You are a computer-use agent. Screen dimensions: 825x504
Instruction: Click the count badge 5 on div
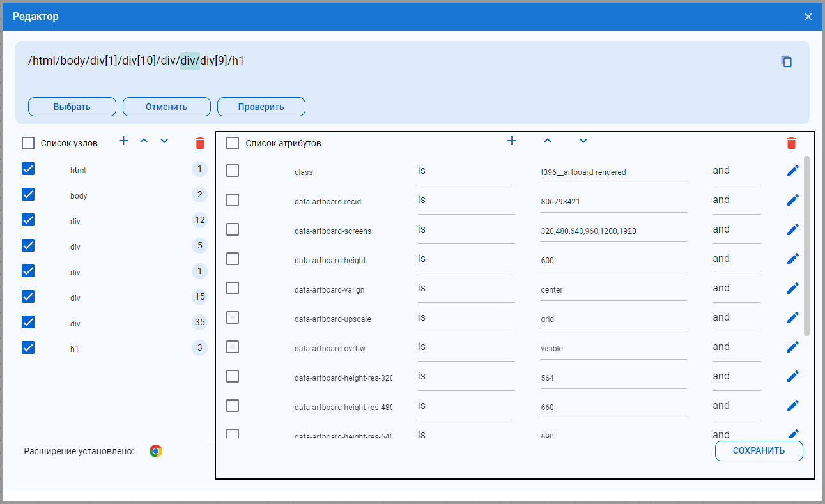pos(199,245)
